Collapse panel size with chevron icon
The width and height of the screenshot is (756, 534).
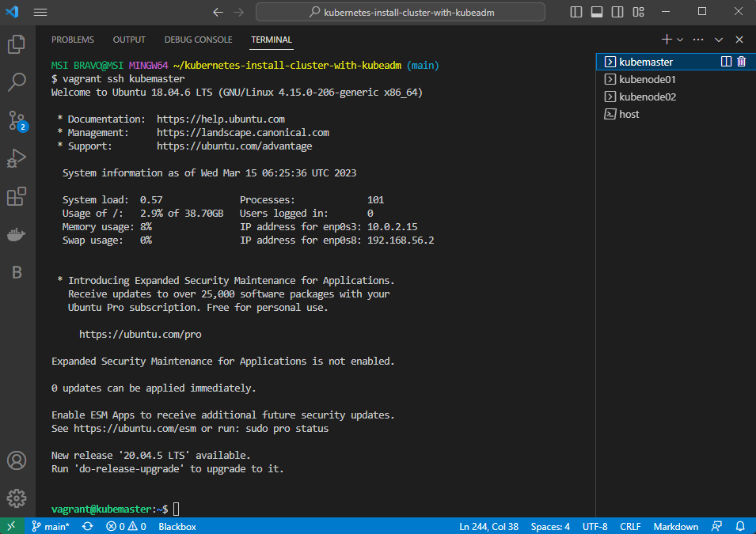pyautogui.click(x=719, y=40)
